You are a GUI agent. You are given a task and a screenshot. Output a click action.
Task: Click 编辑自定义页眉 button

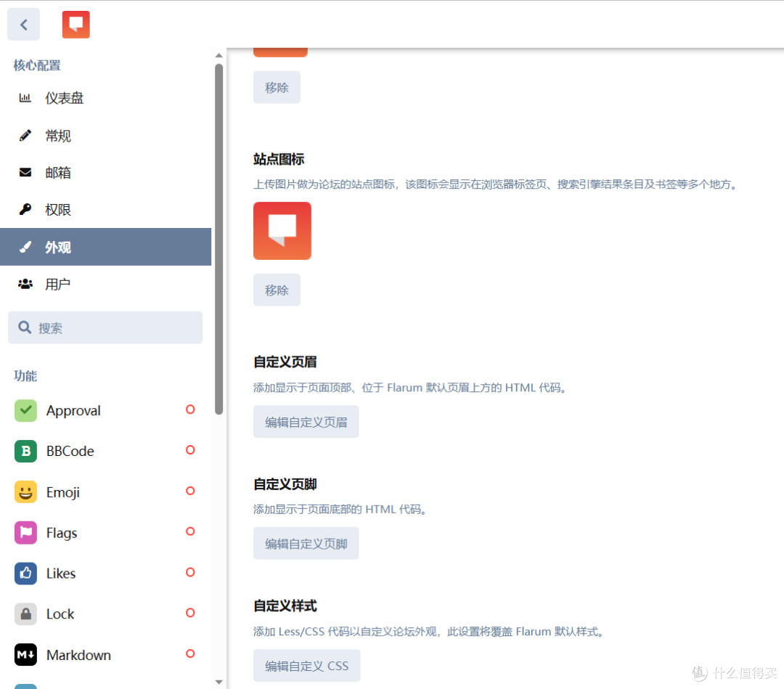coord(306,422)
